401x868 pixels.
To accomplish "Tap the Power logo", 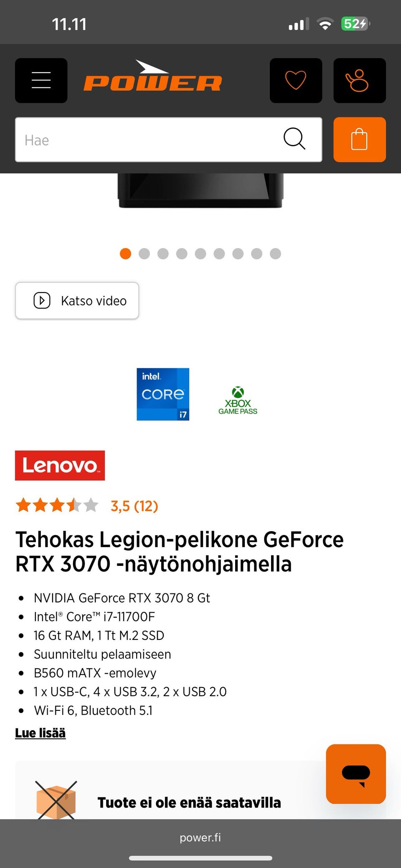I will point(152,77).
